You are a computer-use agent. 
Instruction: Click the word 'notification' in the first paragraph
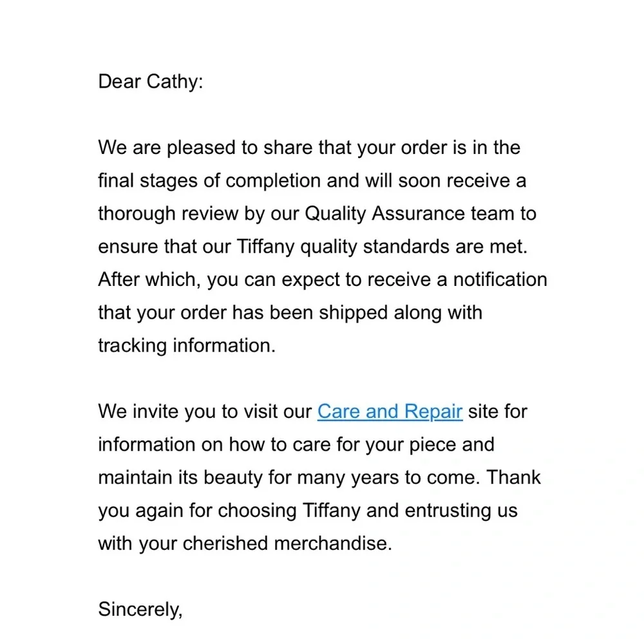[500, 279]
